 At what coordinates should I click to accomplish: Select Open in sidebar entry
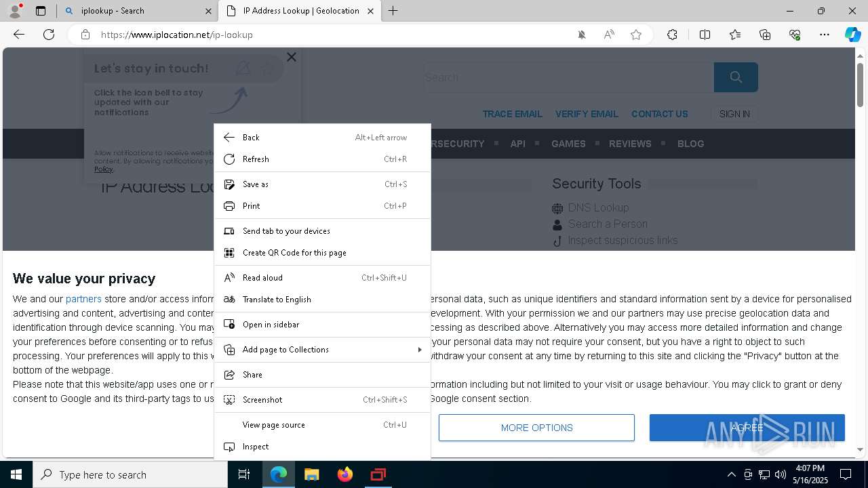(x=322, y=325)
